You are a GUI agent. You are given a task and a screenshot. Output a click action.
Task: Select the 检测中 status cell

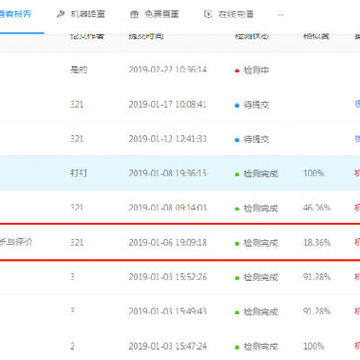[256, 71]
